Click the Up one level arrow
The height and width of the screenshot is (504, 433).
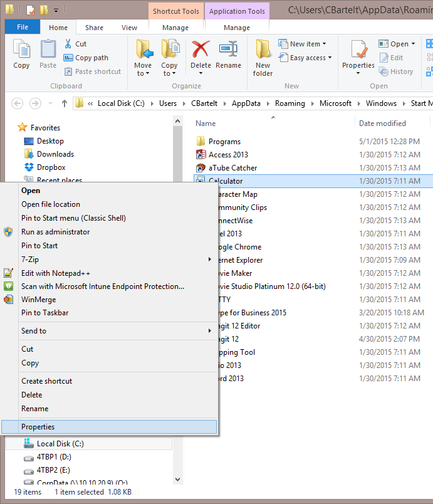tap(65, 103)
